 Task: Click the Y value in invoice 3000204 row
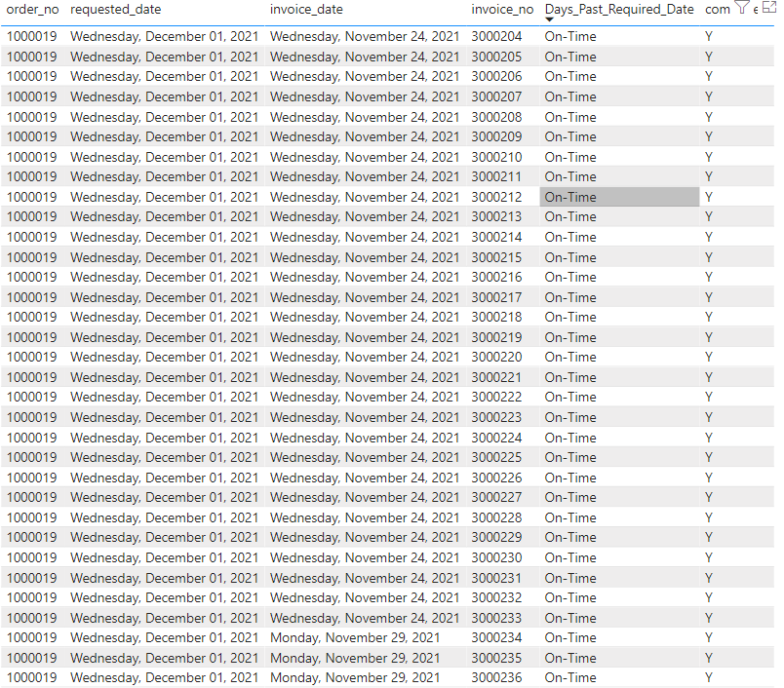[x=709, y=36]
